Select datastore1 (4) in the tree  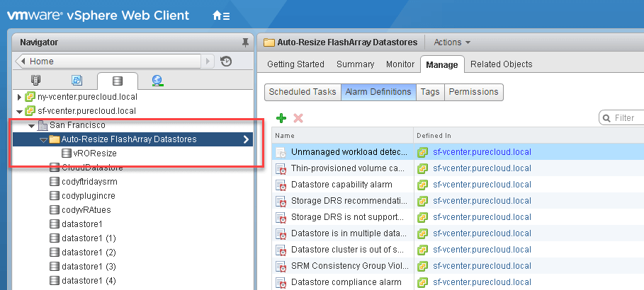89,281
